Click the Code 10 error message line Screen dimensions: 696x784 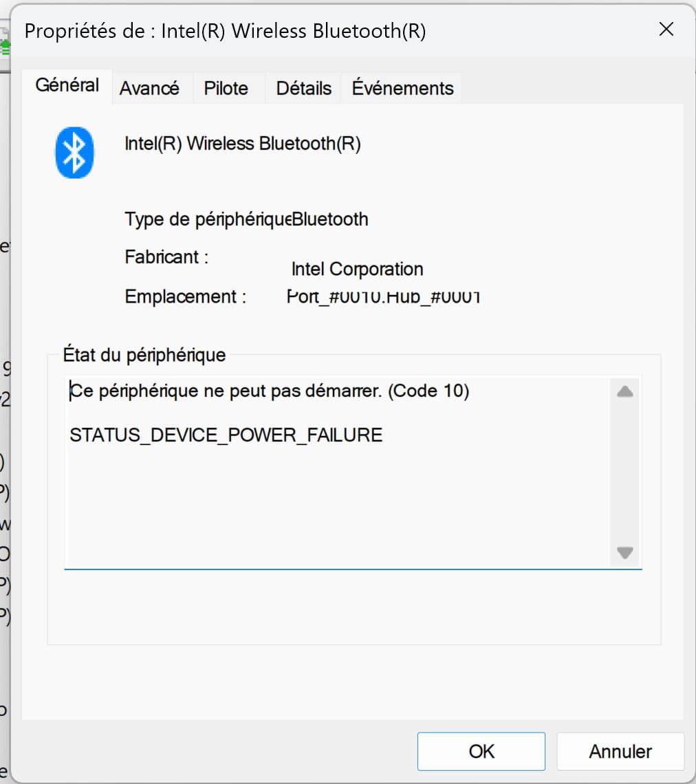point(270,391)
